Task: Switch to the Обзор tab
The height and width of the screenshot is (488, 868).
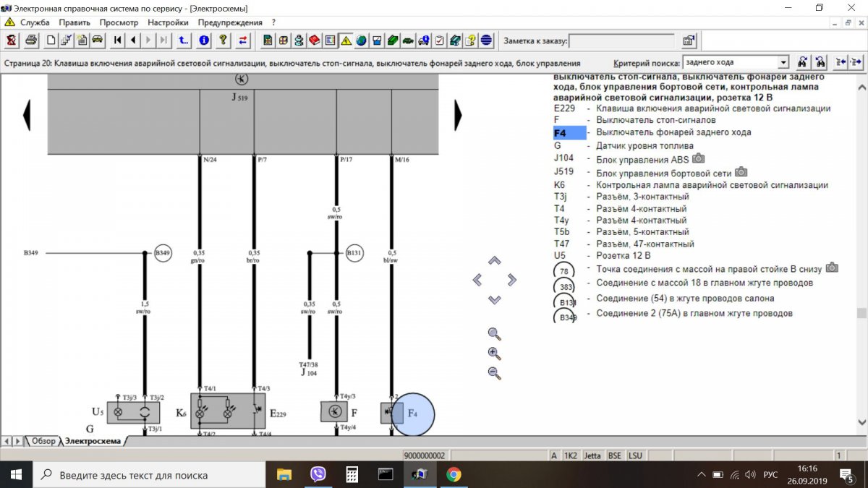Action: click(43, 441)
